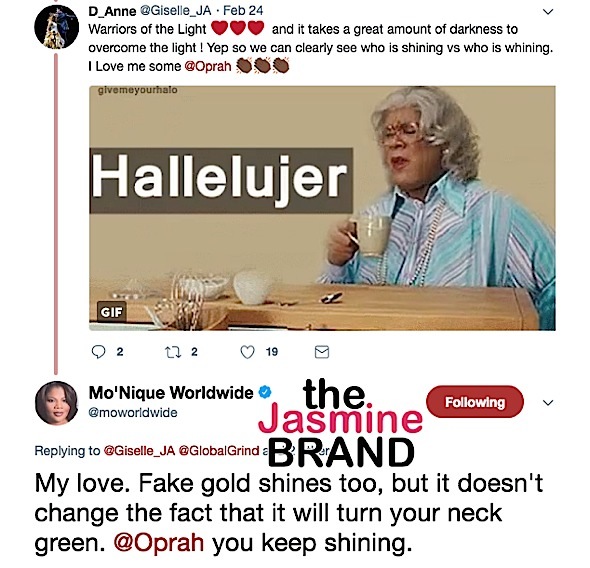The height and width of the screenshot is (568, 590).
Task: Open the @Oprah mention in D_Anne's tweet
Action: point(208,66)
